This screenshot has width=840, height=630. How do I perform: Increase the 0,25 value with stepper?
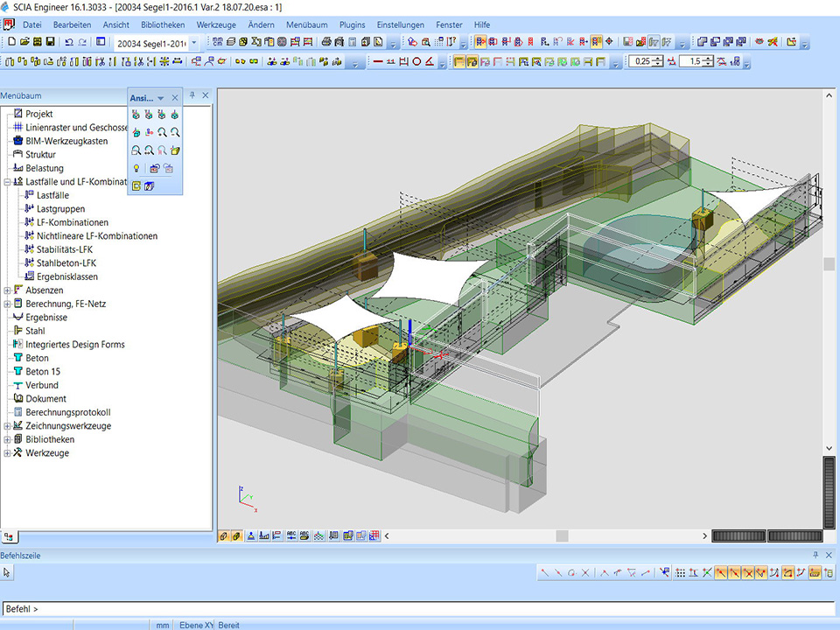pyautogui.click(x=659, y=59)
